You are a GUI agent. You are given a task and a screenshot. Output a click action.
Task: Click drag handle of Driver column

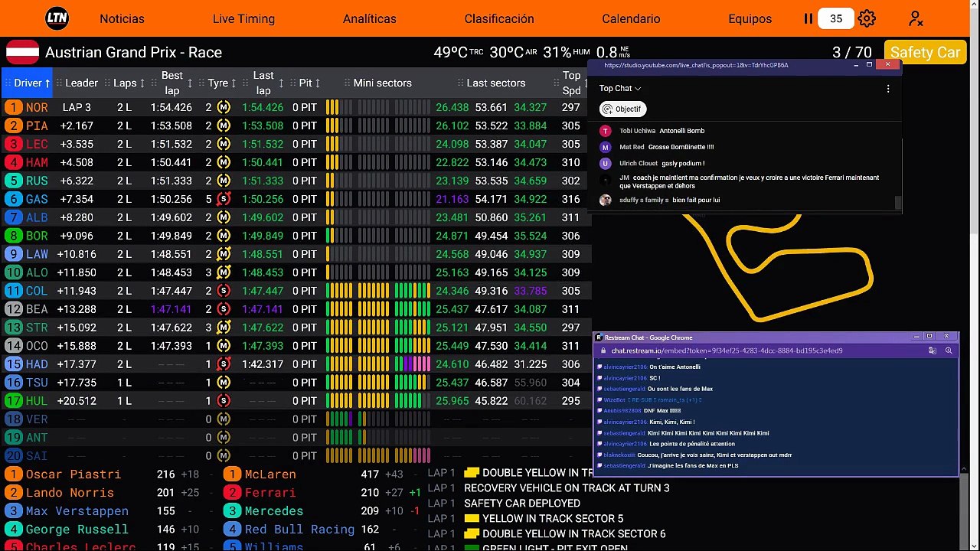[x=7, y=83]
